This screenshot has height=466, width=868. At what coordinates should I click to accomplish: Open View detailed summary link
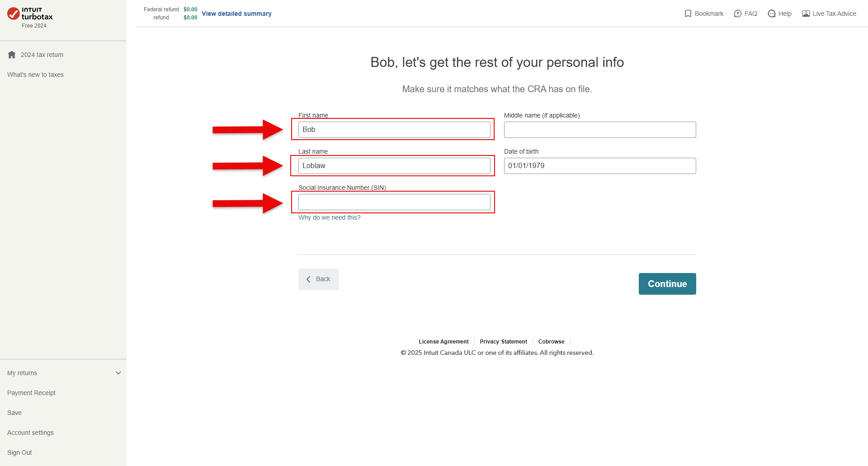236,14
